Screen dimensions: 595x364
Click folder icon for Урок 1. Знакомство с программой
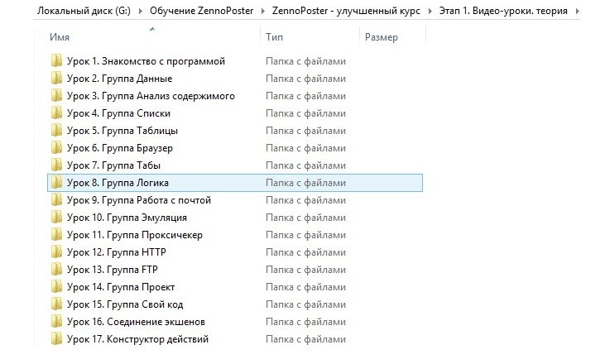56,61
